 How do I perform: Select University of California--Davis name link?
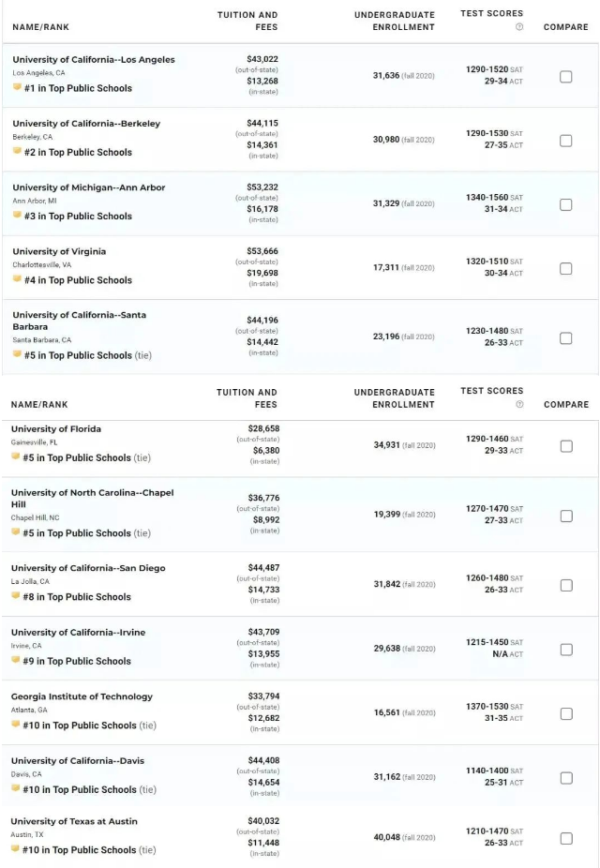[x=78, y=760]
